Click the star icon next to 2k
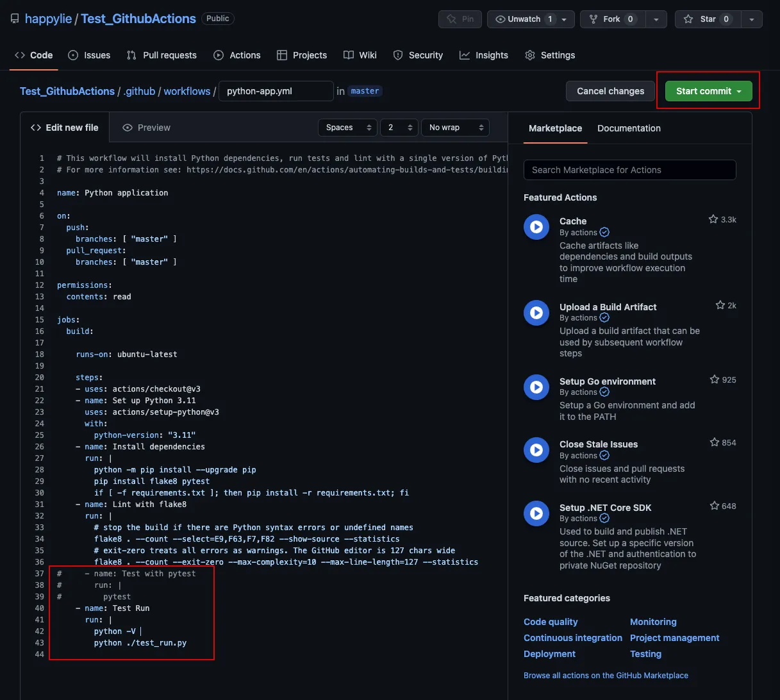 coord(720,305)
